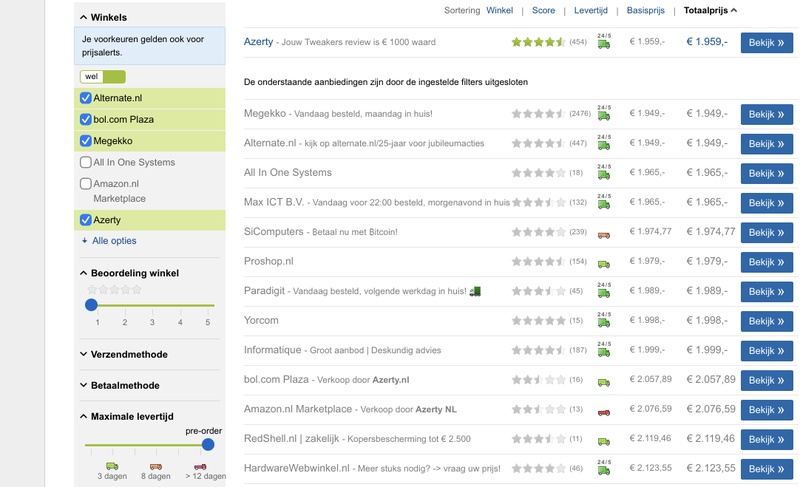
Task: Click the delivery truck icon in Azerty row
Action: (x=604, y=42)
